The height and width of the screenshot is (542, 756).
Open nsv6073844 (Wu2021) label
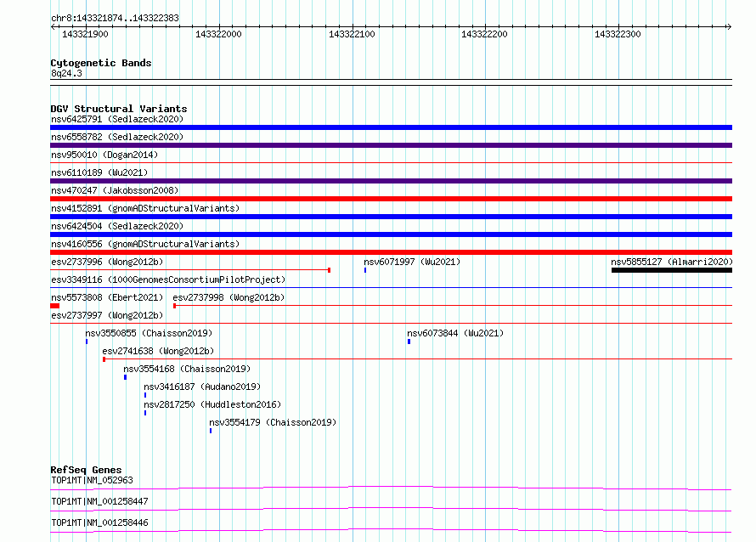455,333
